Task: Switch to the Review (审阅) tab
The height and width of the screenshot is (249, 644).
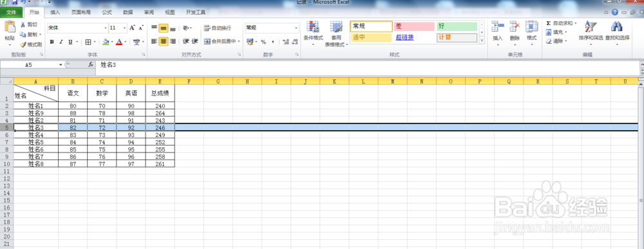Action: coord(149,12)
